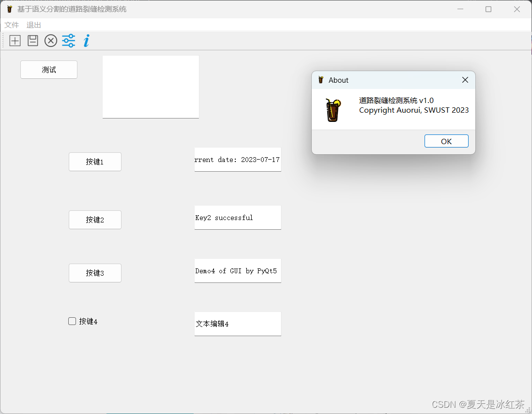Click the drink icon inside the About dialog
This screenshot has height=414, width=532.
click(334, 109)
